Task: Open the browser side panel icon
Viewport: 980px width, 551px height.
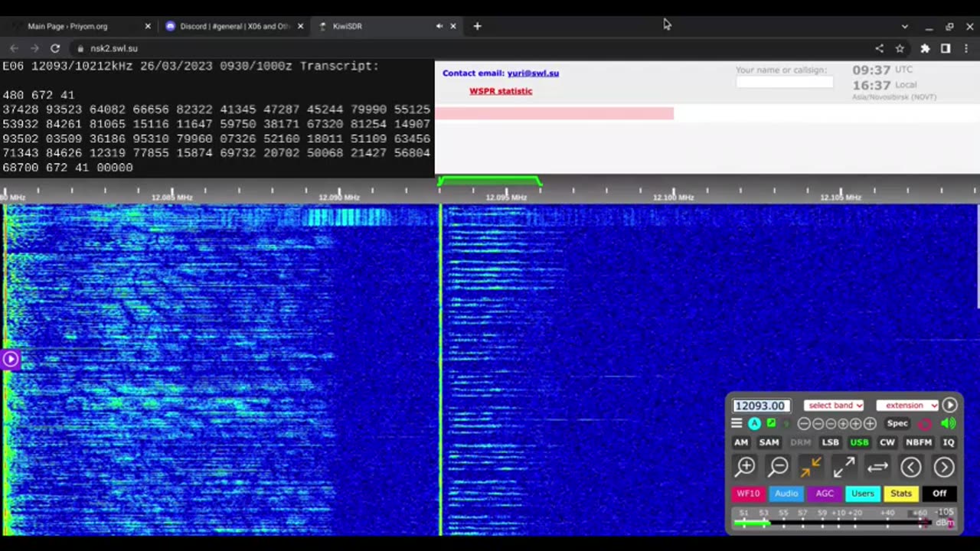Action: (x=946, y=48)
